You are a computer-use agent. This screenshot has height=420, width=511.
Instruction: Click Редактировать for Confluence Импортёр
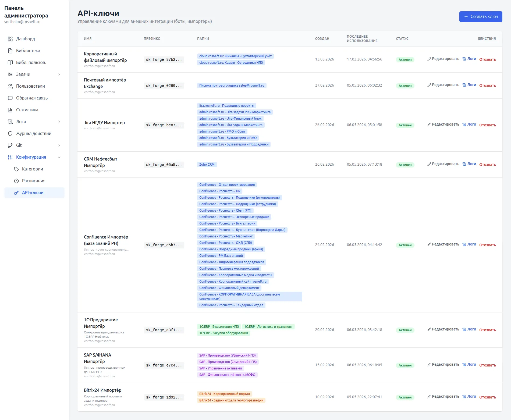pos(443,244)
